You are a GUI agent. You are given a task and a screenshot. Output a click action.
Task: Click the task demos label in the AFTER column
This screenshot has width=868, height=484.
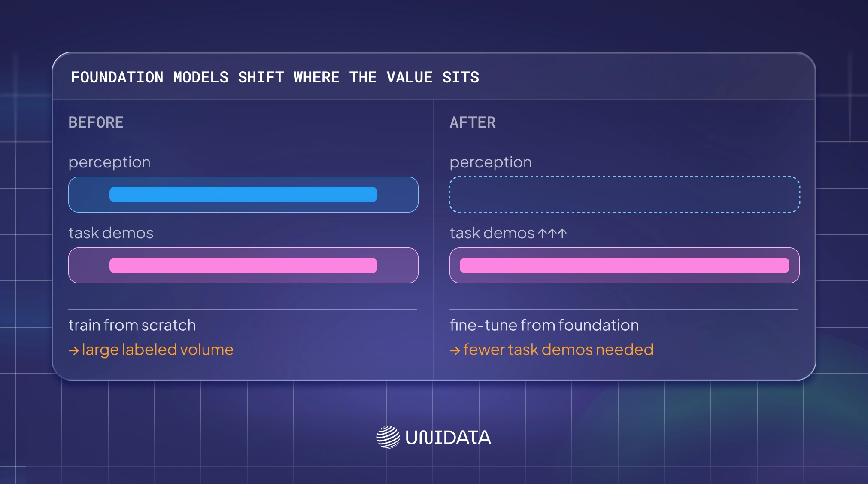(492, 233)
